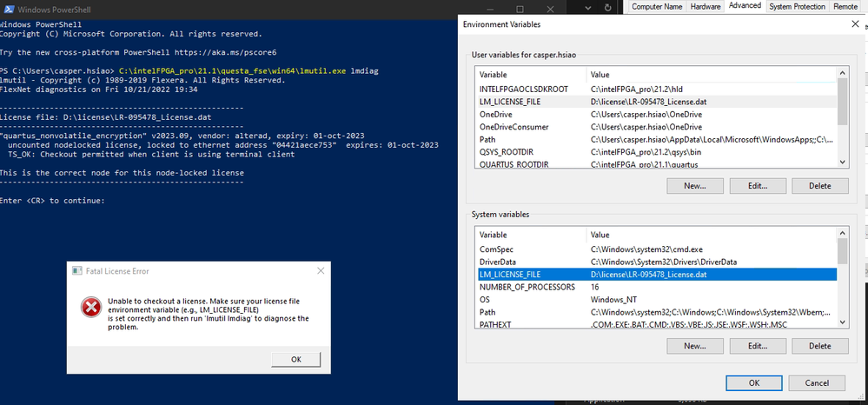Open the Hardware tab
The height and width of the screenshot is (405, 868).
pos(705,6)
